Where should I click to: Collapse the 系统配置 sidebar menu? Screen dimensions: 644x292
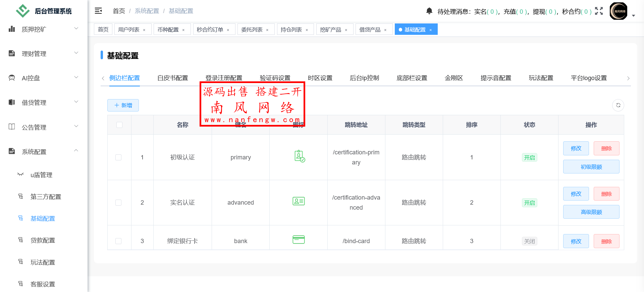coord(44,152)
